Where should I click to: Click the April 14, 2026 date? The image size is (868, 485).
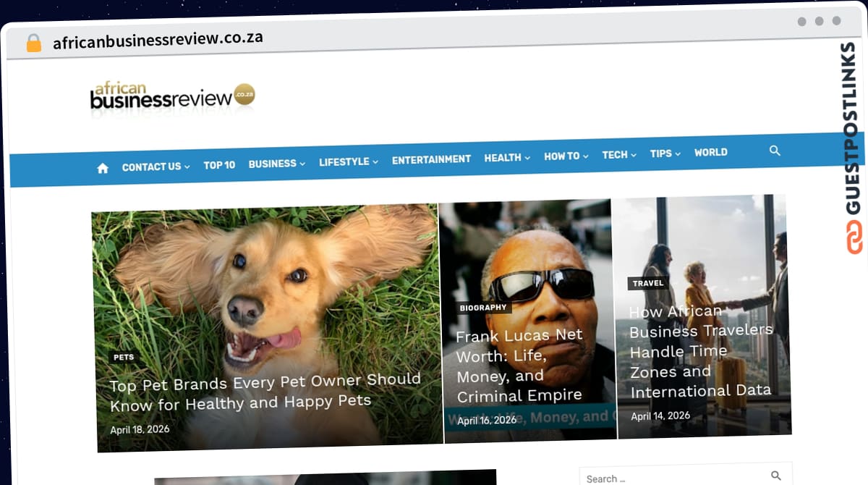660,416
